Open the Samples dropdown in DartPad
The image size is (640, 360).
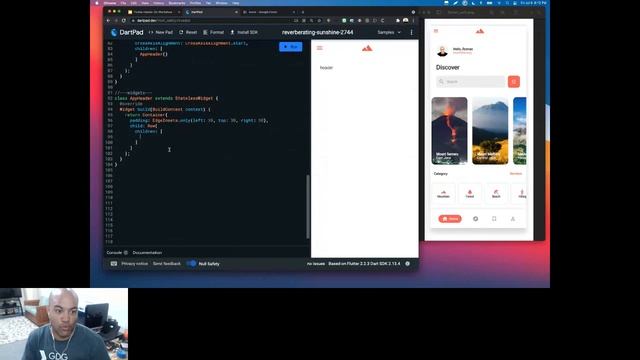[389, 32]
